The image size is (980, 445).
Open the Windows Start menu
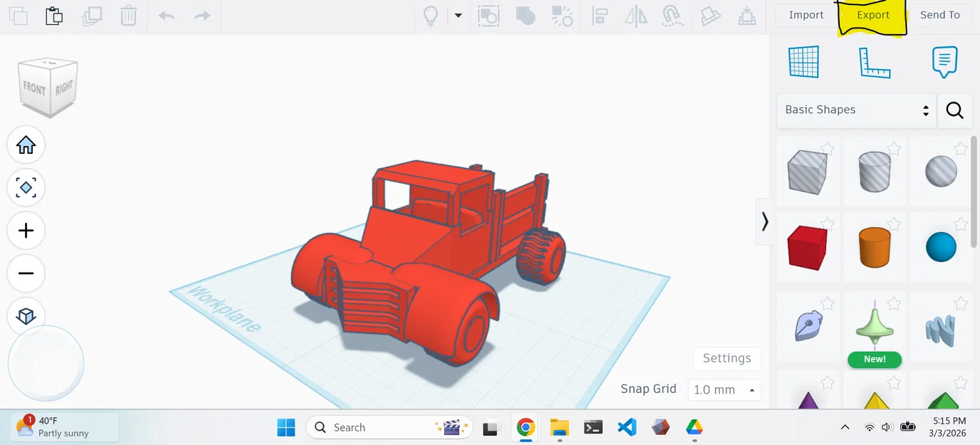(286, 427)
